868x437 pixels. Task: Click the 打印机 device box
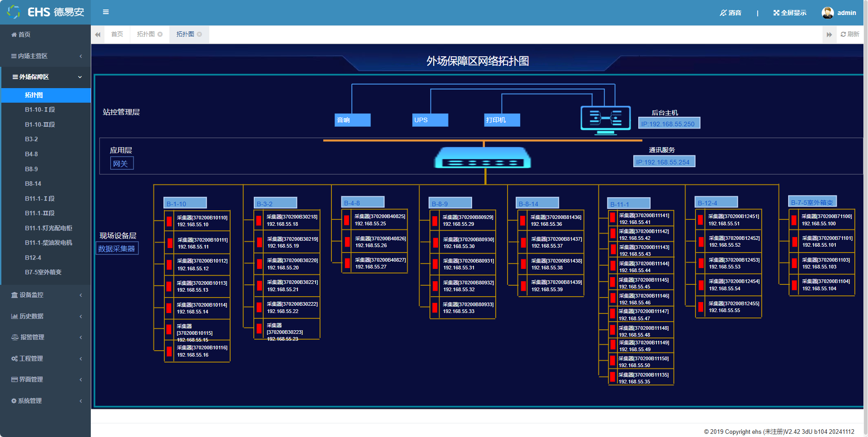502,120
